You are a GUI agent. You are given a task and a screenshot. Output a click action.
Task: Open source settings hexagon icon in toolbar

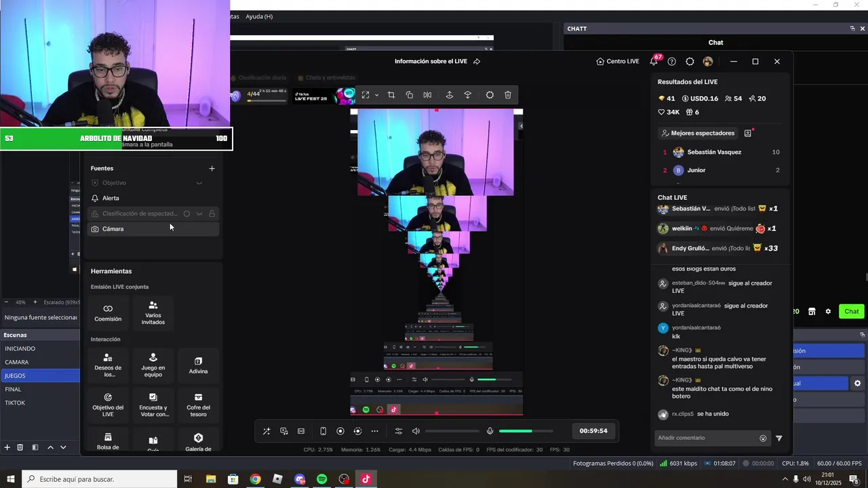pos(490,95)
